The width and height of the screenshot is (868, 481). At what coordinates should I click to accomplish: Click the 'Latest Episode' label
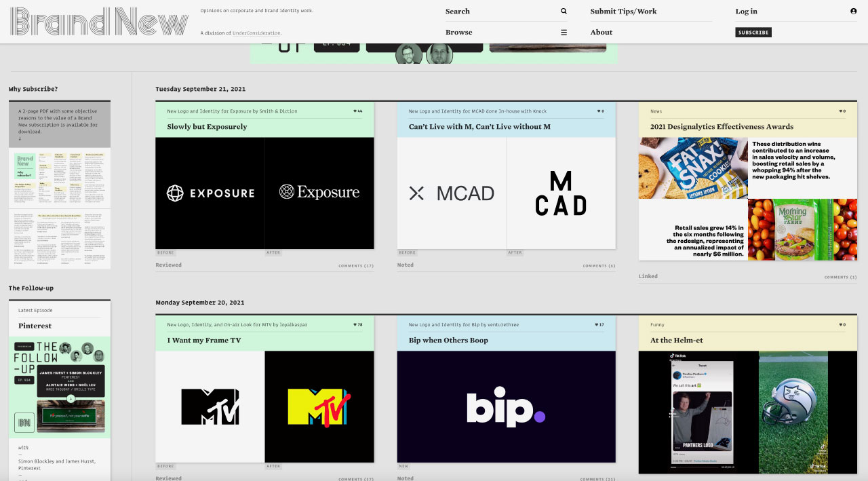(35, 311)
